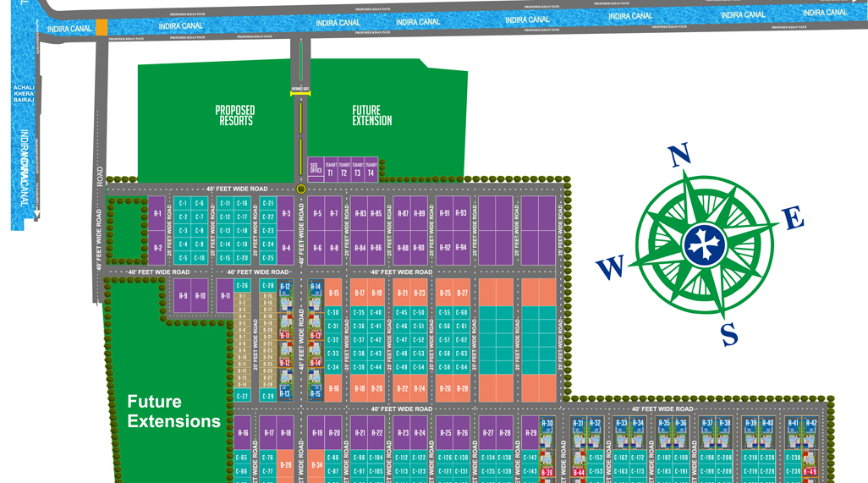
Task: Select orange plot B-15
Action: [333, 294]
